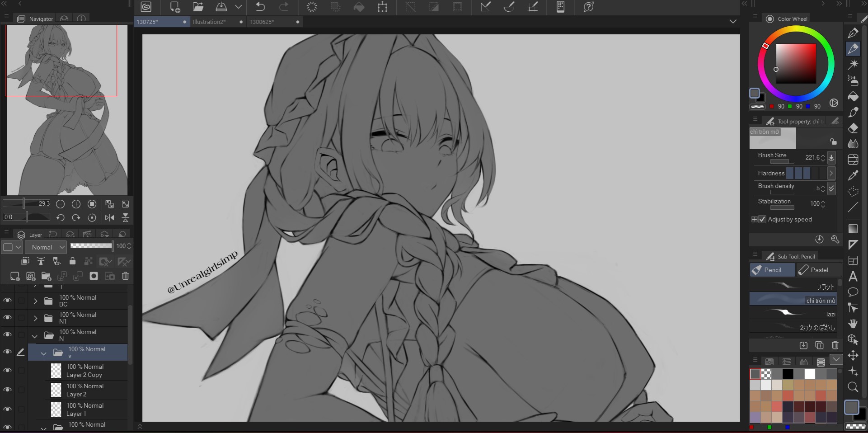
Task: Hide the BC folder layer
Action: pyautogui.click(x=7, y=300)
